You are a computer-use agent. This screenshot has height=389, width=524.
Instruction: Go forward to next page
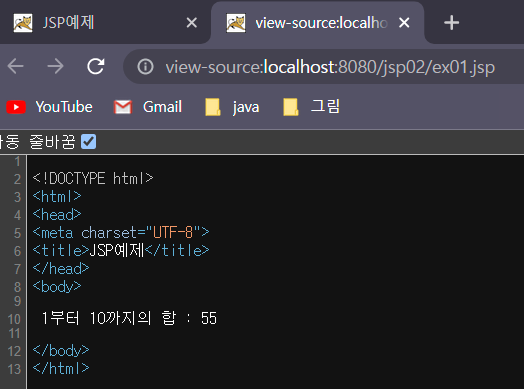pos(55,66)
